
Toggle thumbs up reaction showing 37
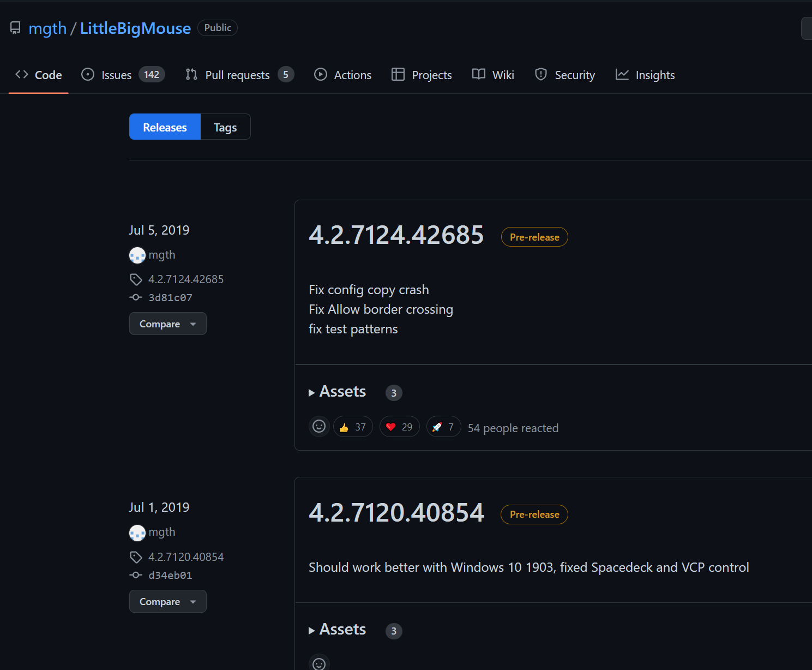353,427
